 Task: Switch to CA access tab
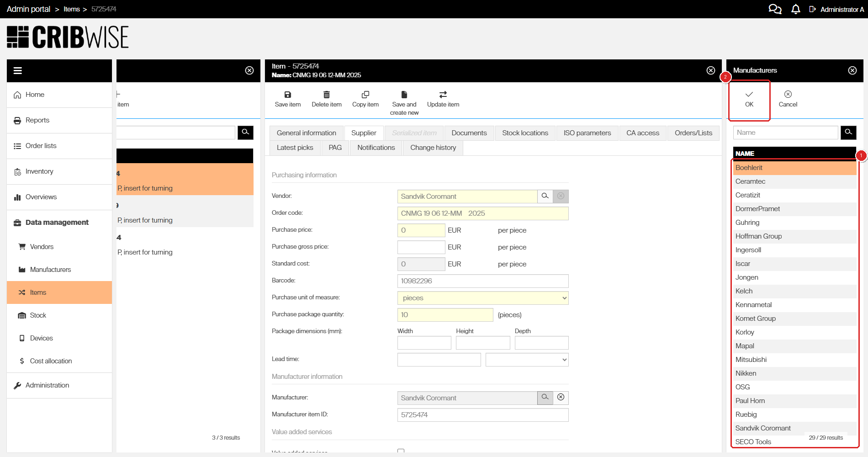click(643, 133)
